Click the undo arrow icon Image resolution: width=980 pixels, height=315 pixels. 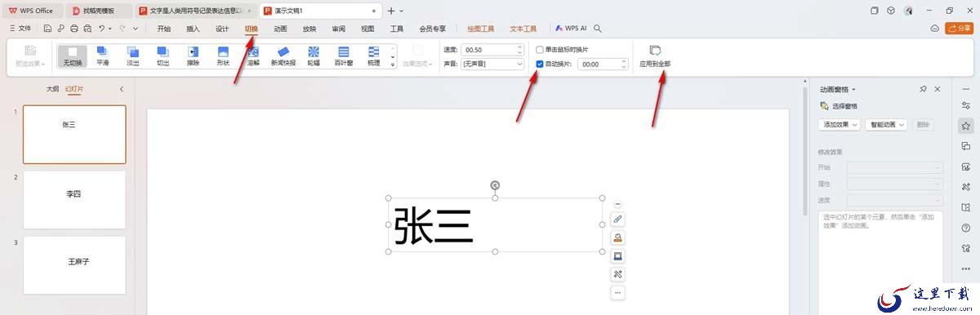(x=100, y=28)
